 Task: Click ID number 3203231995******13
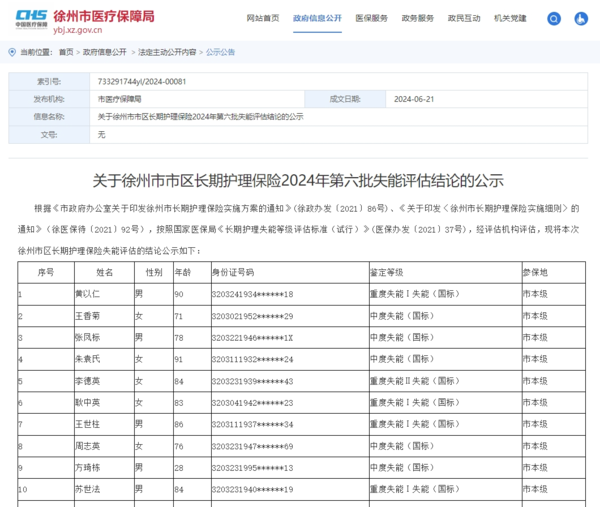(x=253, y=468)
